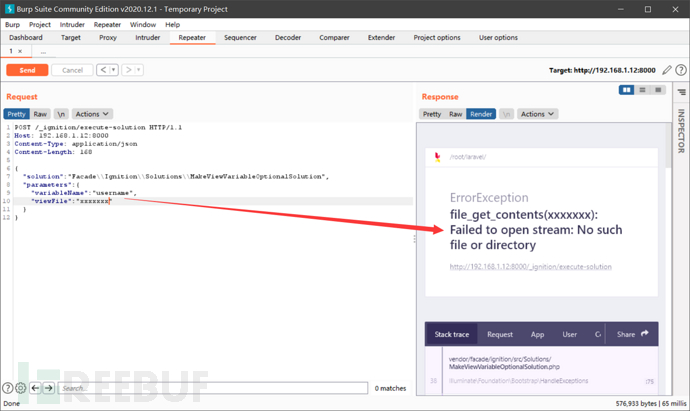Screen dimensions: 690x411
Task: Switch request view to Pretty
Action: 16,114
